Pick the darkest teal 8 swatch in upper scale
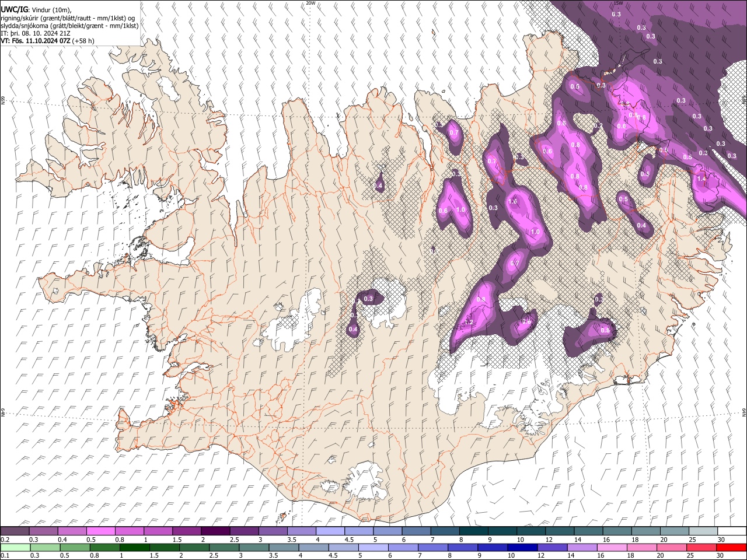 click(474, 531)
